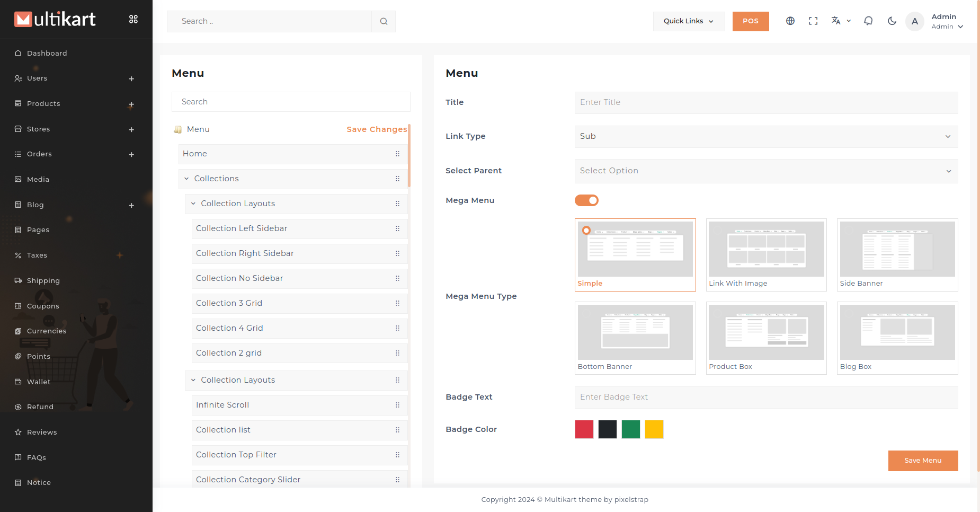Viewport: 980px width, 512px height.
Task: Switch to dark mode with moon icon
Action: click(x=892, y=21)
